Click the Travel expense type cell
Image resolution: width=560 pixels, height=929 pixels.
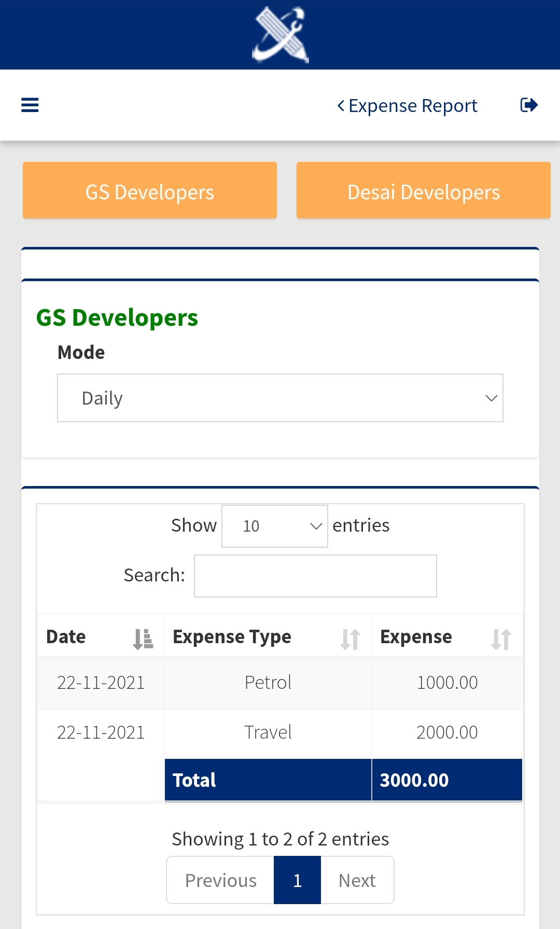click(x=268, y=732)
